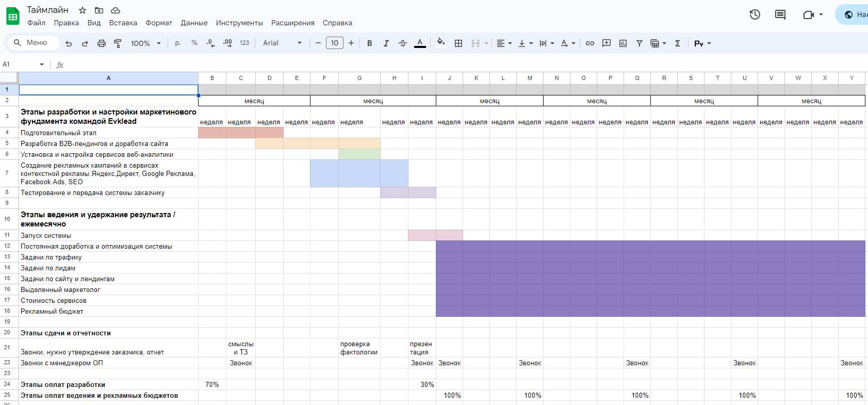868x405 pixels.
Task: Format as percent with the % button
Action: pos(194,43)
